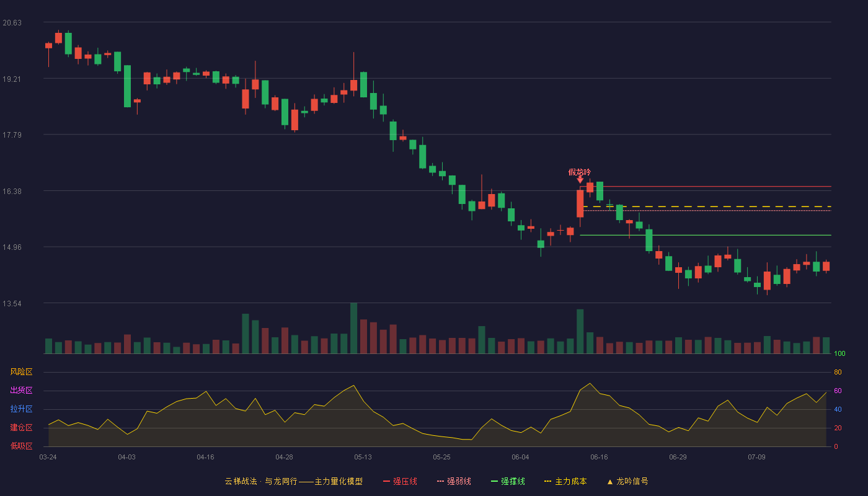This screenshot has width=868, height=496.
Task: Click the magenta 60 indicator scale value
Action: point(838,391)
